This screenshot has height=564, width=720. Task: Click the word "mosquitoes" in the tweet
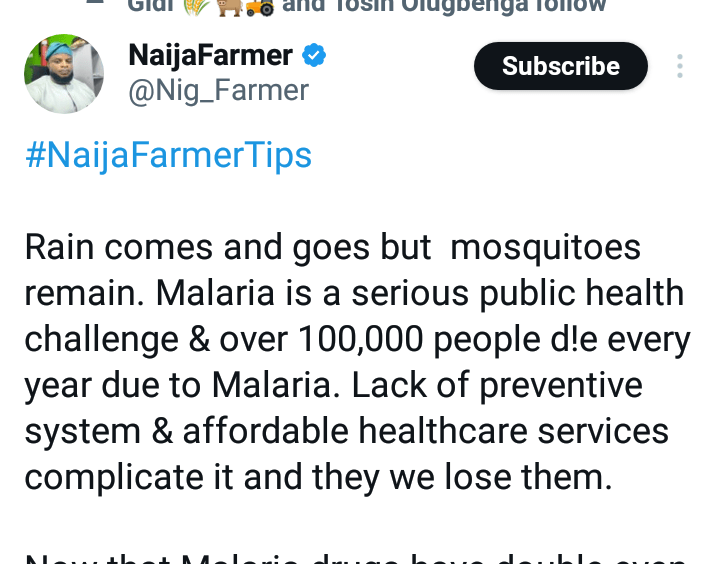coord(545,248)
